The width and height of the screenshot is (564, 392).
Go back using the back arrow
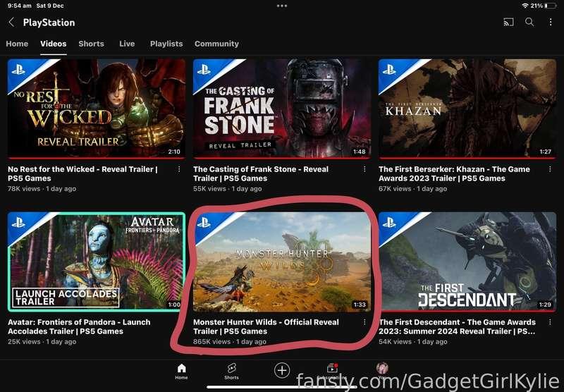point(11,23)
